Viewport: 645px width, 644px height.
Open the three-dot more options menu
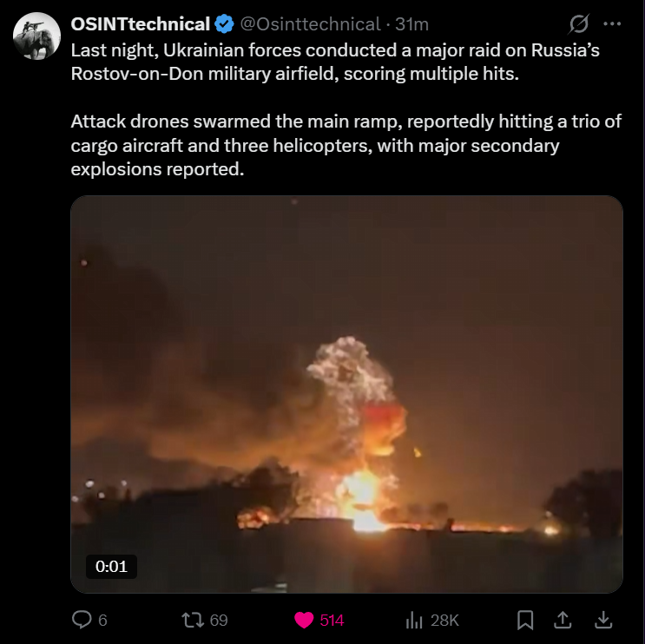click(x=612, y=23)
